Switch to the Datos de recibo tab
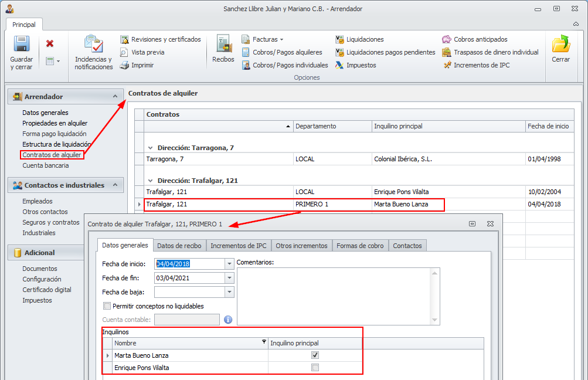This screenshot has width=588, height=380. pos(179,246)
